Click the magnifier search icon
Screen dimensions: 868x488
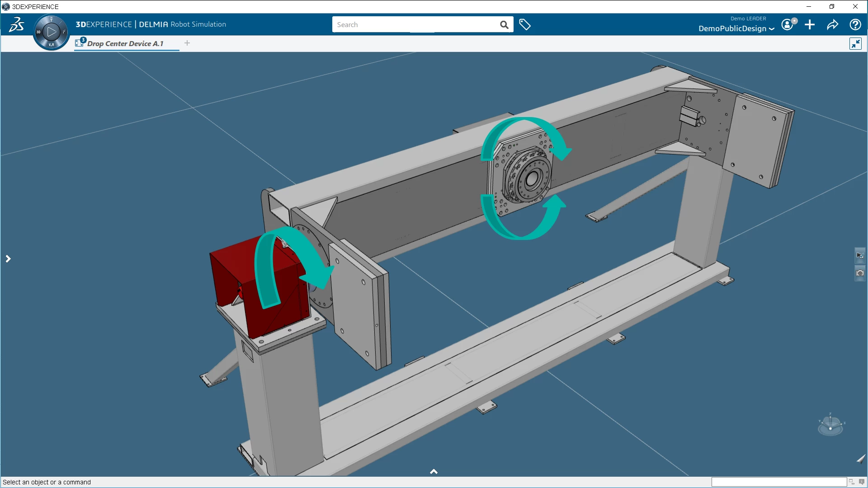(x=504, y=25)
